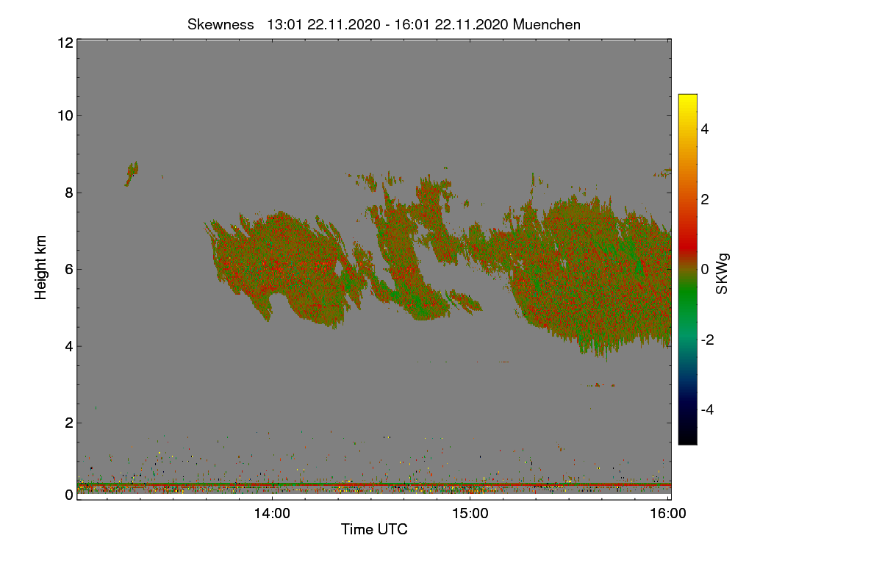Click the 10 km height tick label
The width and height of the screenshot is (882, 588).
click(65, 115)
